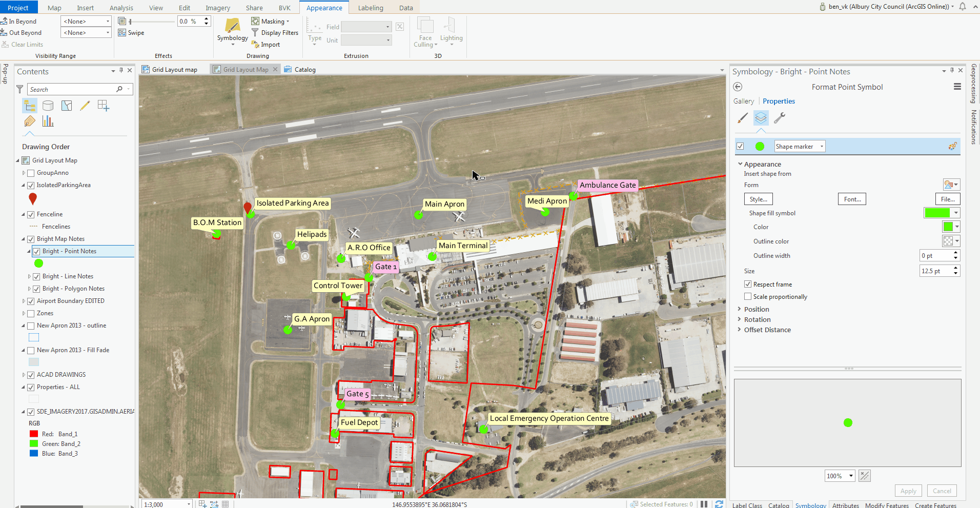Go back with the symbology back arrow
The width and height of the screenshot is (980, 508).
738,87
